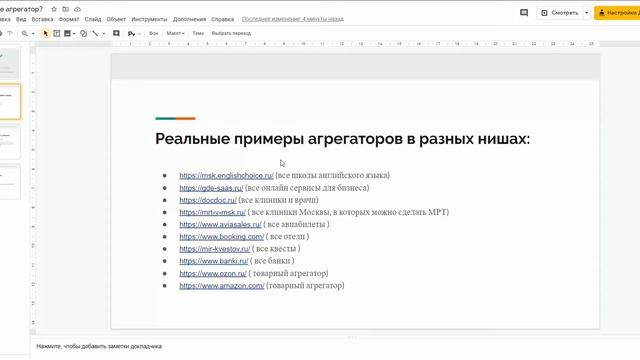This screenshot has width=640, height=360.
Task: Click the speaker notes field
Action: coord(99,347)
